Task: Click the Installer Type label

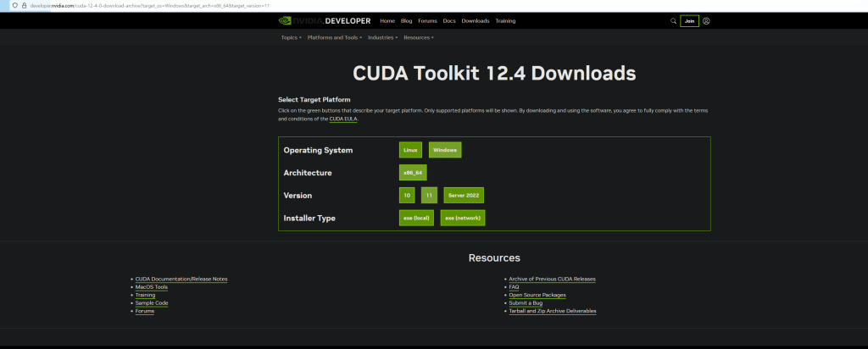Action: pos(309,219)
